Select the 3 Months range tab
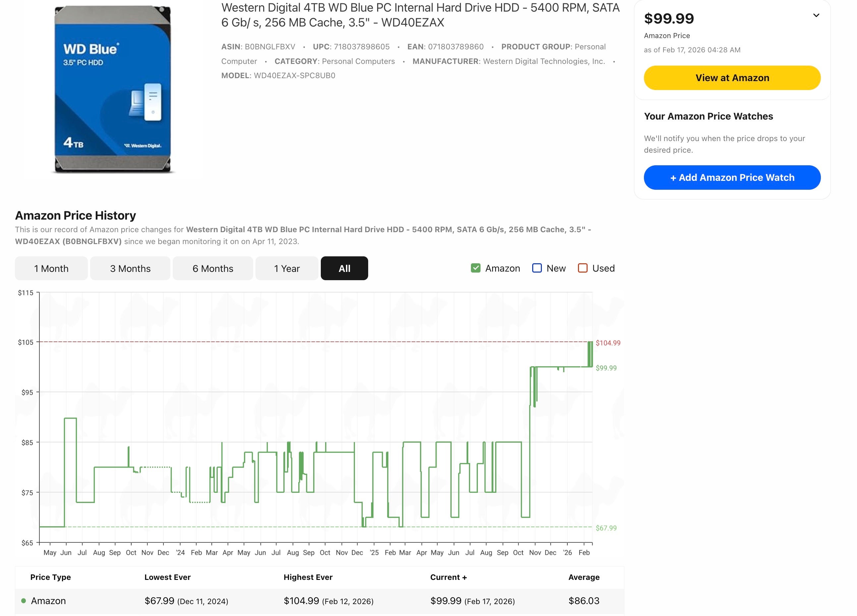 130,268
